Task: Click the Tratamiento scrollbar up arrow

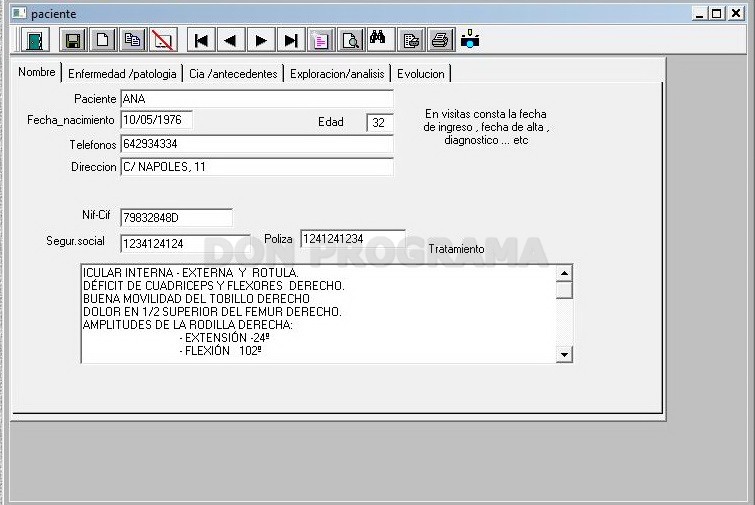Action: click(564, 273)
